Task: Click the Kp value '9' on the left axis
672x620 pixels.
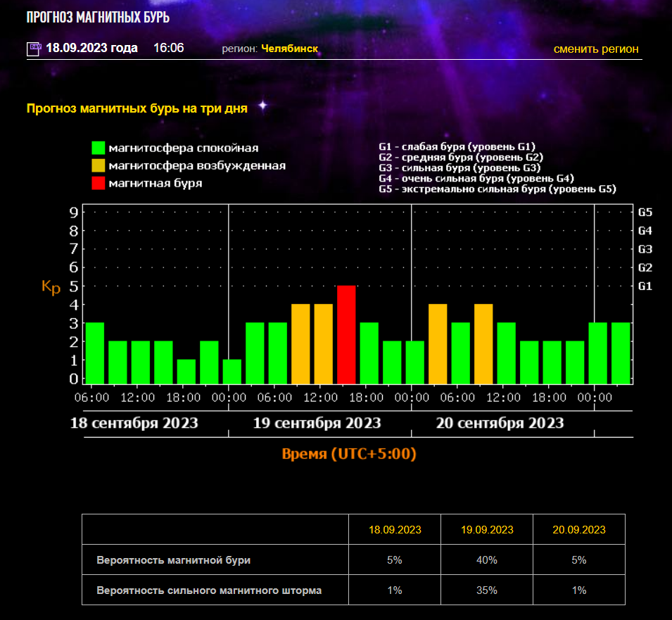Action: tap(74, 212)
